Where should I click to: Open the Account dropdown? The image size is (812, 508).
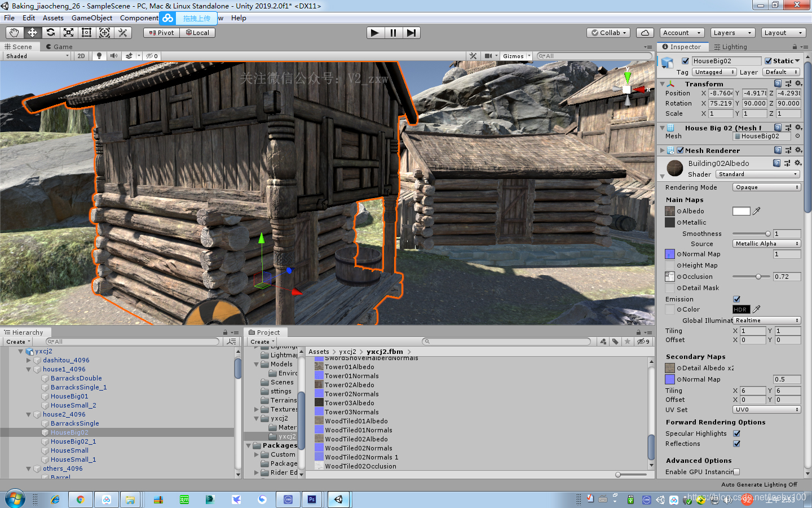pyautogui.click(x=682, y=33)
